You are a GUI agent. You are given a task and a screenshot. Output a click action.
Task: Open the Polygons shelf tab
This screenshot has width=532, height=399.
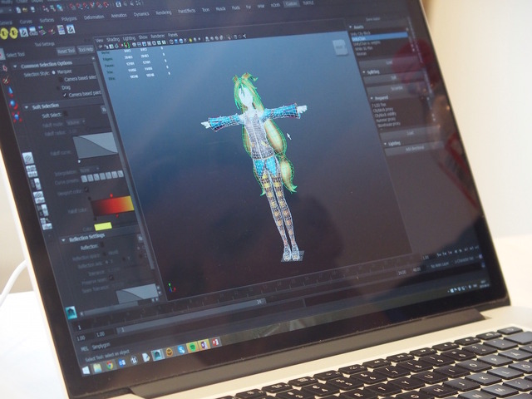pyautogui.click(x=69, y=19)
